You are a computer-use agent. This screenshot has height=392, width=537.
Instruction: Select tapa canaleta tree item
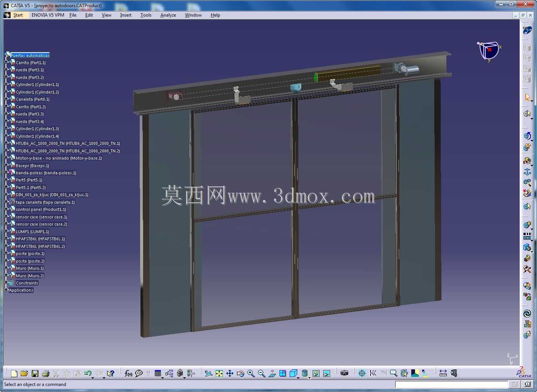point(45,202)
